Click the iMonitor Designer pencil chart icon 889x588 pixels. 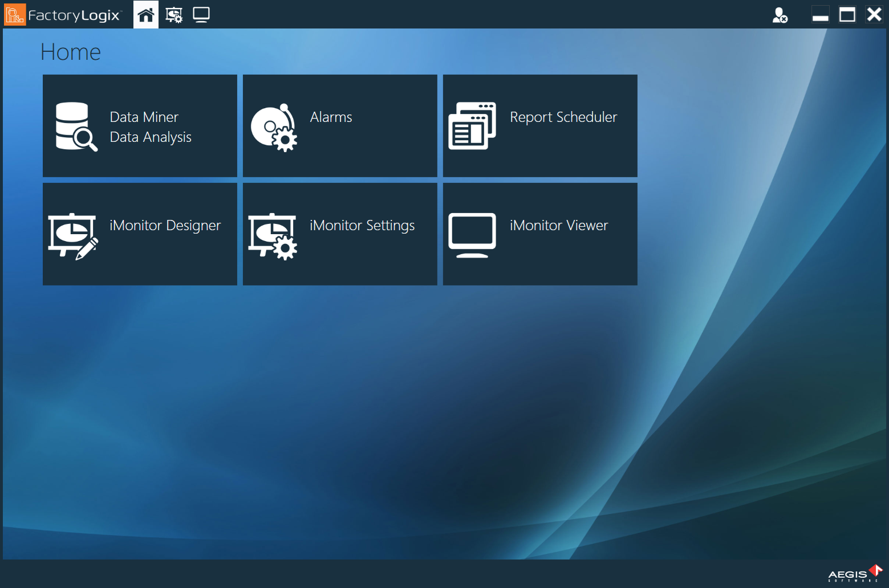point(74,236)
